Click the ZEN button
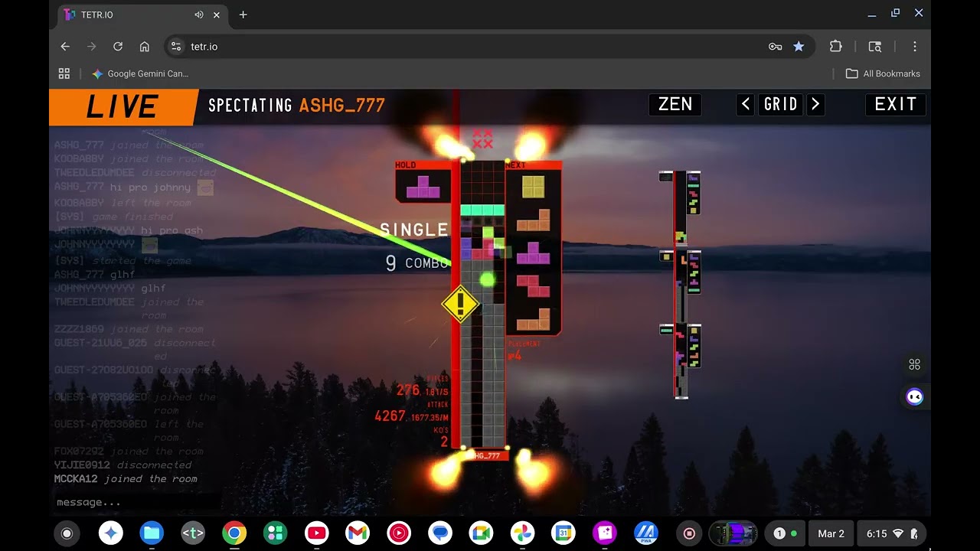 tap(675, 105)
